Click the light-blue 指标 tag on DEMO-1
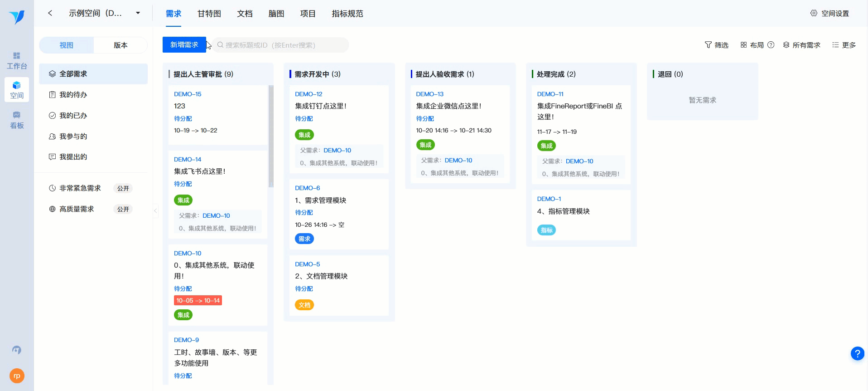The image size is (868, 391). [546, 230]
